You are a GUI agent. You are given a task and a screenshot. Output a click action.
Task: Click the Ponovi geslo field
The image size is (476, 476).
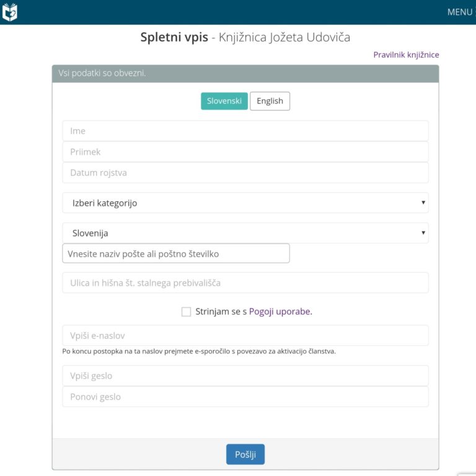coord(245,397)
